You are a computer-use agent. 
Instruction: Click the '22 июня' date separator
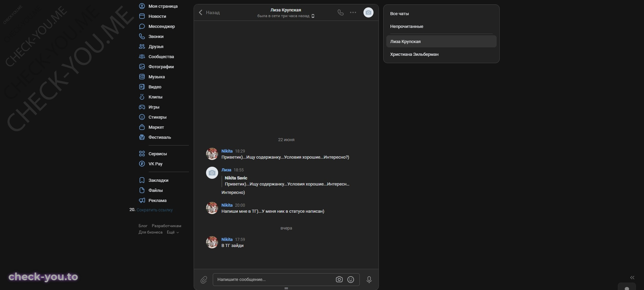pyautogui.click(x=286, y=140)
